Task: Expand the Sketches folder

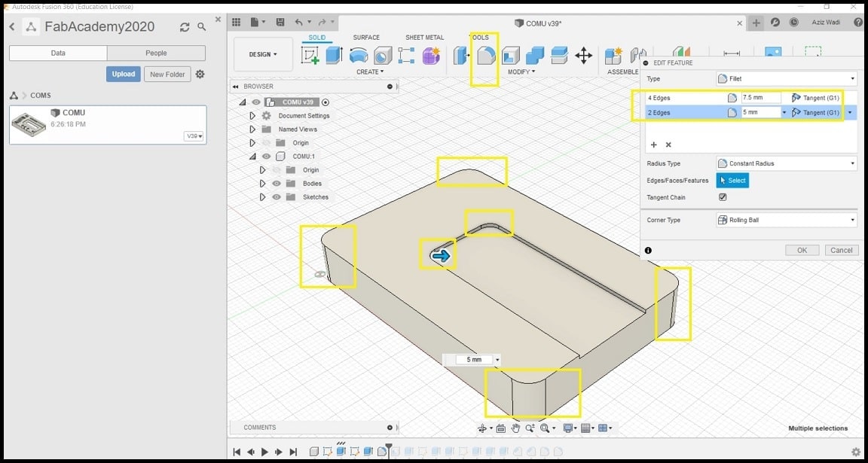Action: point(263,197)
